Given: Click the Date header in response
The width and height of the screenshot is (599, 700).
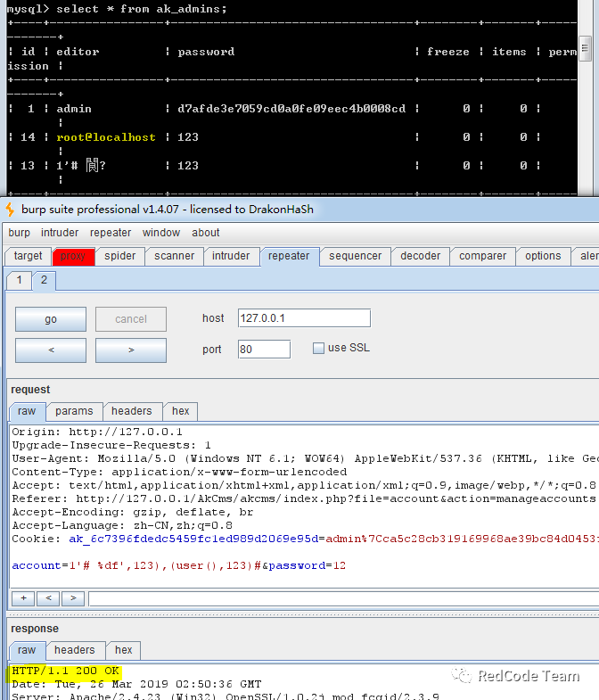Looking at the screenshot, I should pyautogui.click(x=136, y=684).
